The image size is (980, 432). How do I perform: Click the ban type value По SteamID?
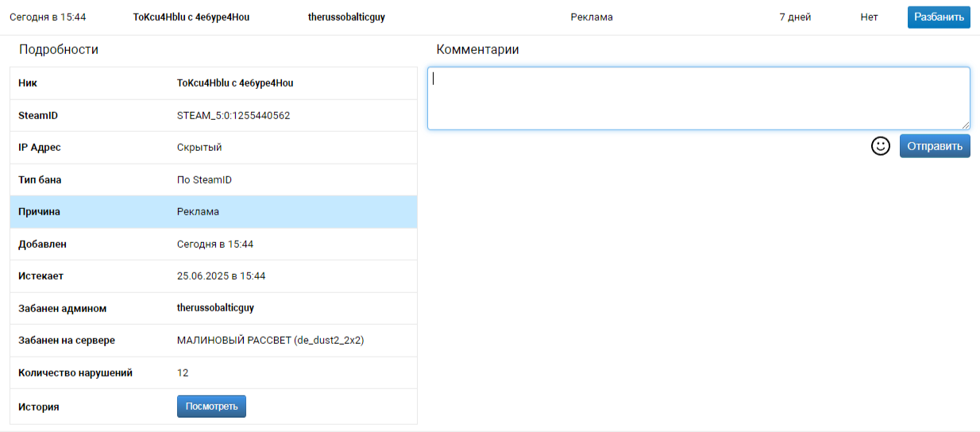(x=204, y=179)
